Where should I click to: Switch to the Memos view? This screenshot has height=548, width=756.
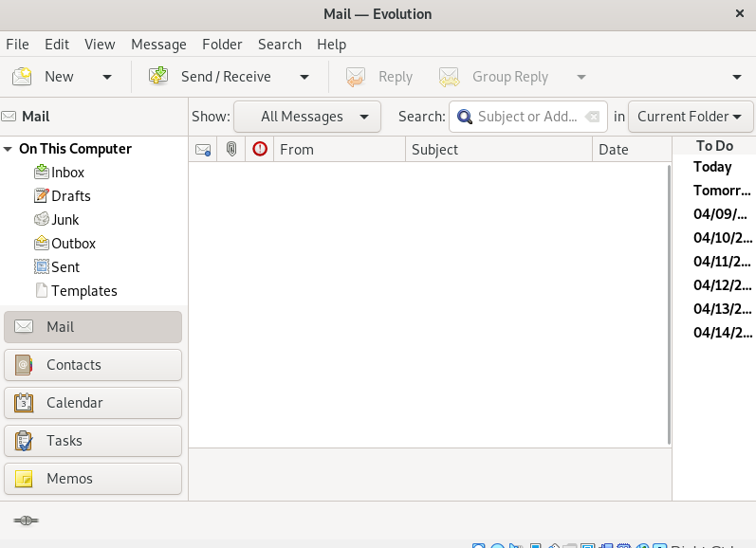click(x=93, y=479)
